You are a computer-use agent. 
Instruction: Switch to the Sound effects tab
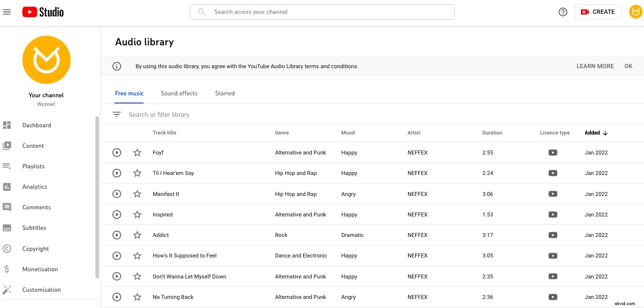pyautogui.click(x=179, y=93)
